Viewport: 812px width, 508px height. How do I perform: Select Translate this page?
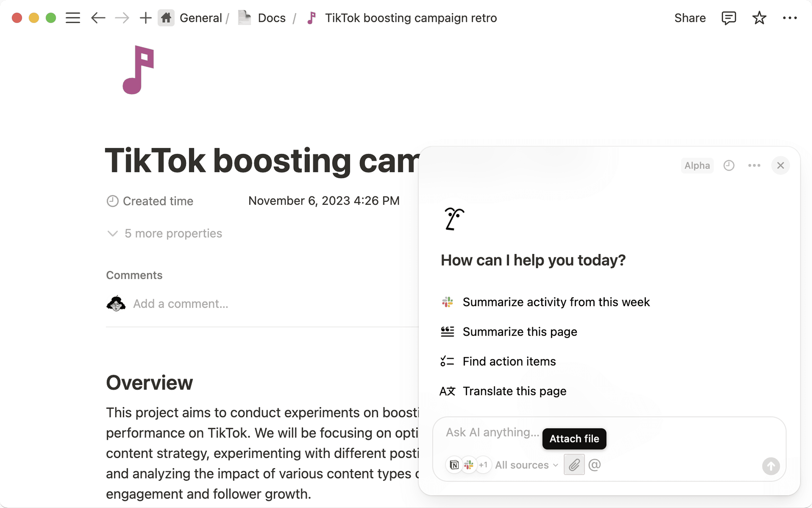click(514, 391)
